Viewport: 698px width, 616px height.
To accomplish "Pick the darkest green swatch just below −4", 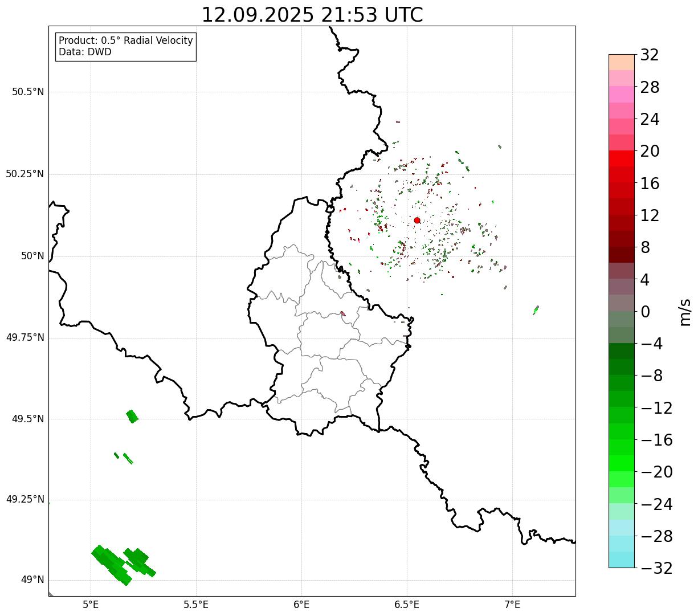I will click(622, 351).
